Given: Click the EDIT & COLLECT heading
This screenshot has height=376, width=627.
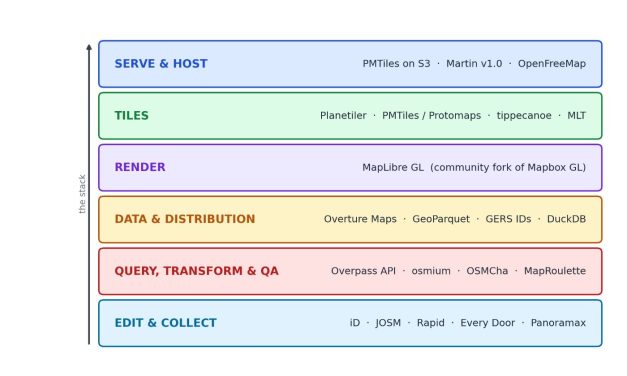Looking at the screenshot, I should [166, 323].
